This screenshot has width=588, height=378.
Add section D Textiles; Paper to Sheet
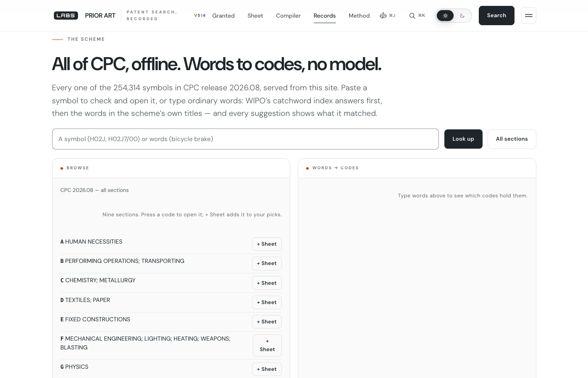(x=267, y=302)
